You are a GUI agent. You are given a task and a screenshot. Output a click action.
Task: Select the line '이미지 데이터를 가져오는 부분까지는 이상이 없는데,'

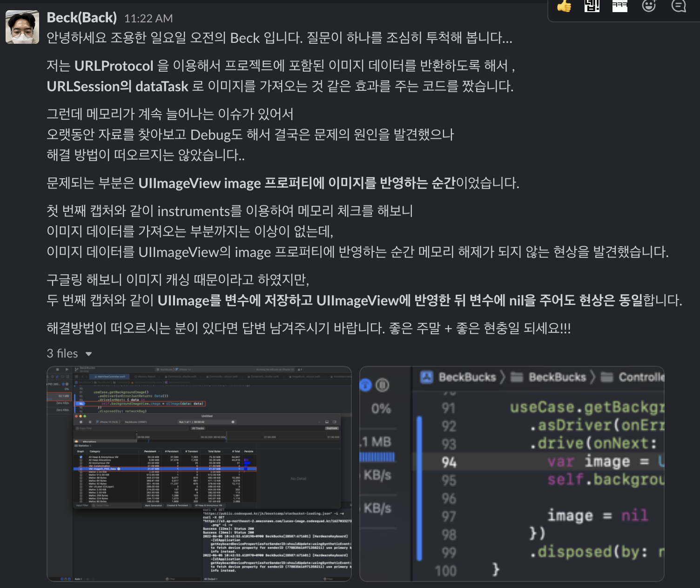[190, 231]
